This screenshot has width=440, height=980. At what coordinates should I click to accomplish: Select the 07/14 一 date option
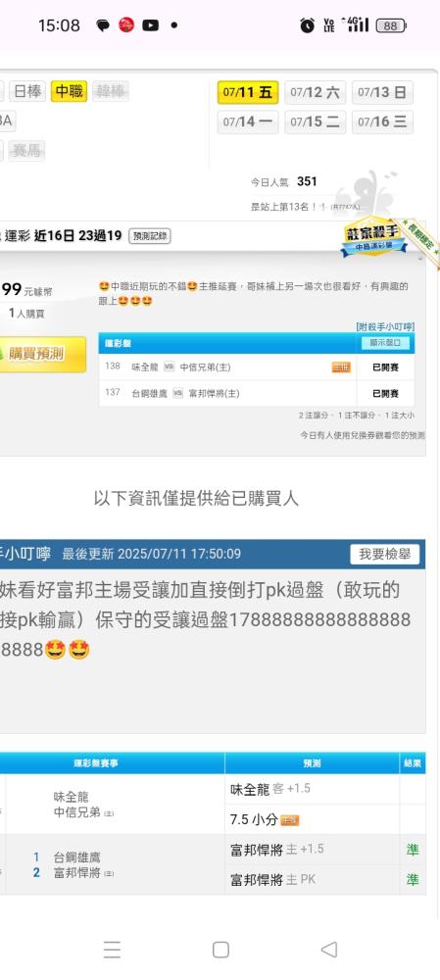click(248, 122)
